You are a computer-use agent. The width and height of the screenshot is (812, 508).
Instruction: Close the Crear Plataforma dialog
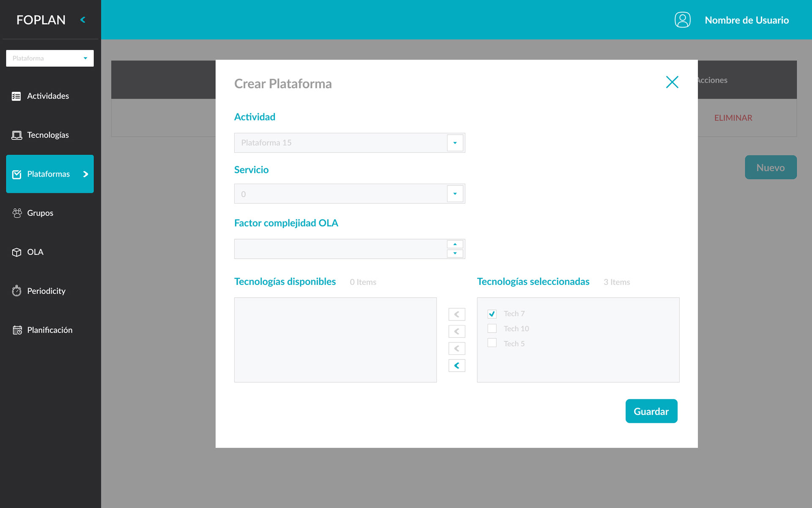click(x=672, y=82)
